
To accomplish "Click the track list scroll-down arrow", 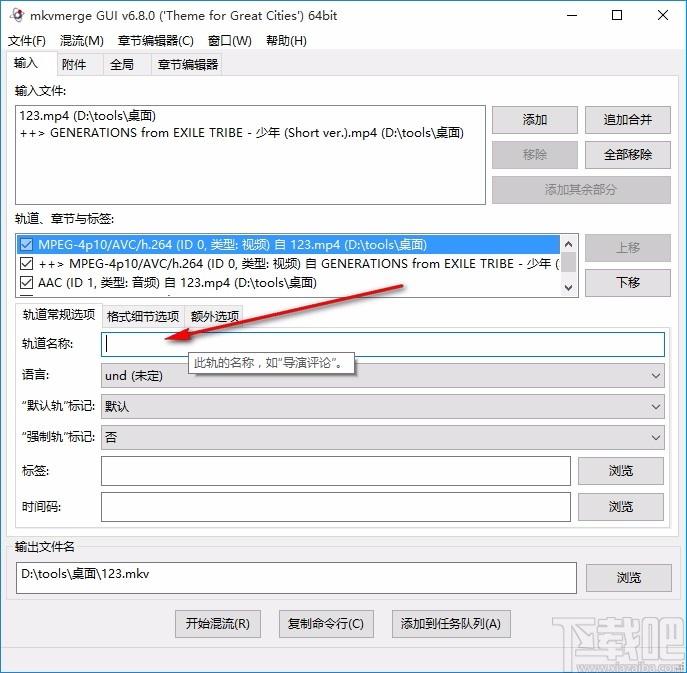I will [569, 288].
